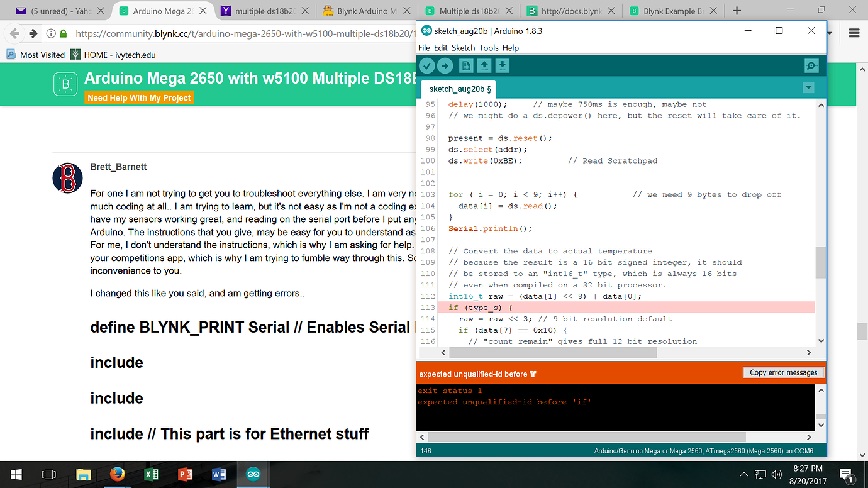This screenshot has width=868, height=488.
Task: Open the browser hamburger menu
Action: click(x=854, y=33)
